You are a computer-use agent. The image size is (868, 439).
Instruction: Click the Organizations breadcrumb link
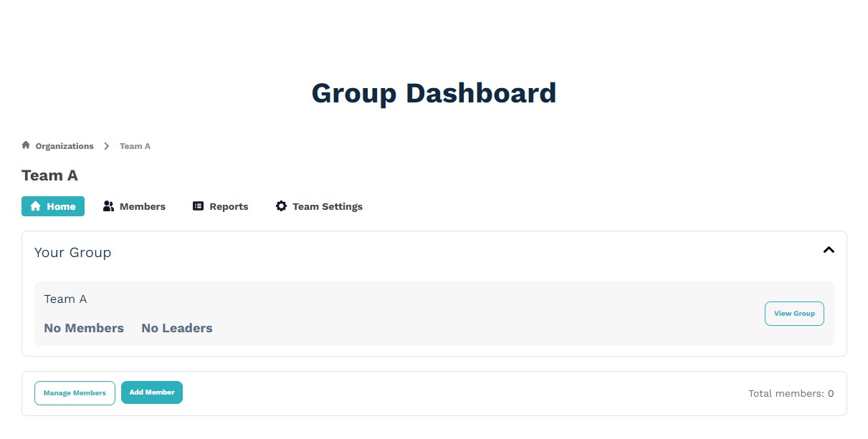64,145
